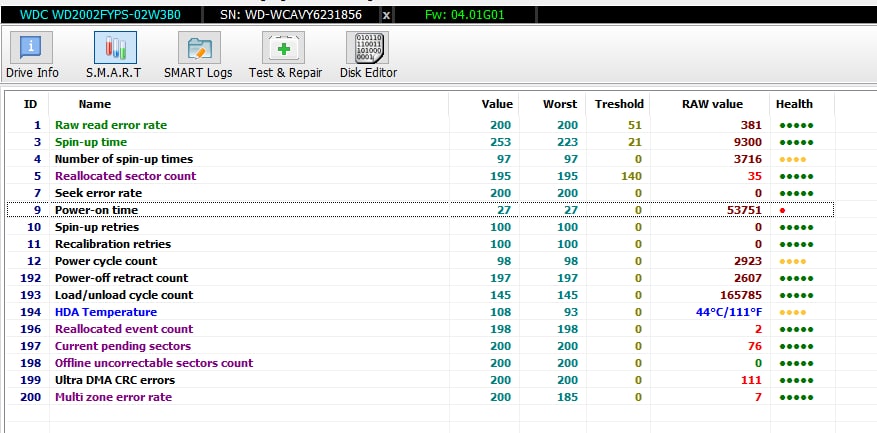Click green health dots for Raw read error rate
Image resolution: width=877 pixels, height=433 pixels.
(796, 125)
